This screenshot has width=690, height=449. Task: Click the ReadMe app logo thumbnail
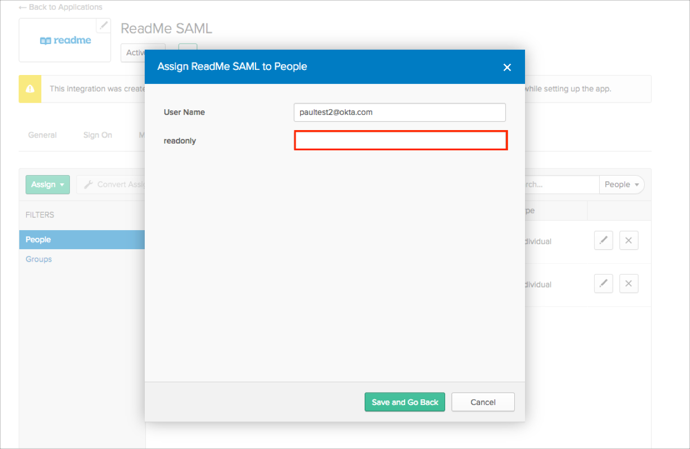click(x=65, y=41)
